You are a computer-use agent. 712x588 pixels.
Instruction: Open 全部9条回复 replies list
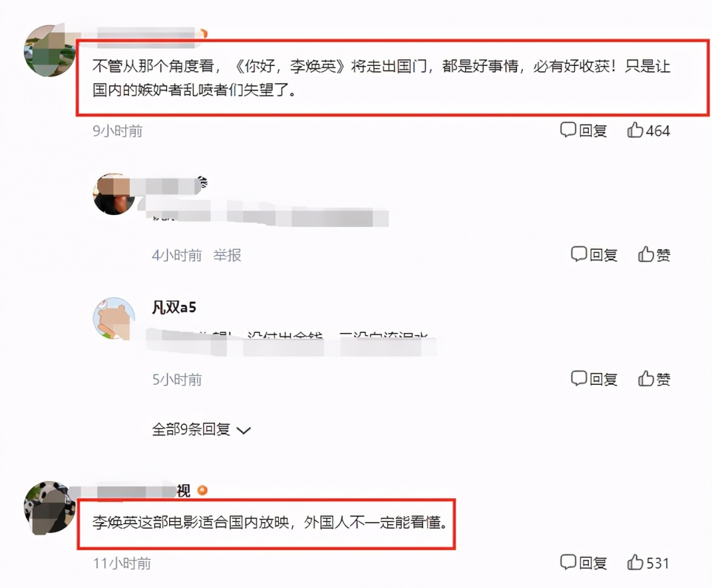click(201, 429)
